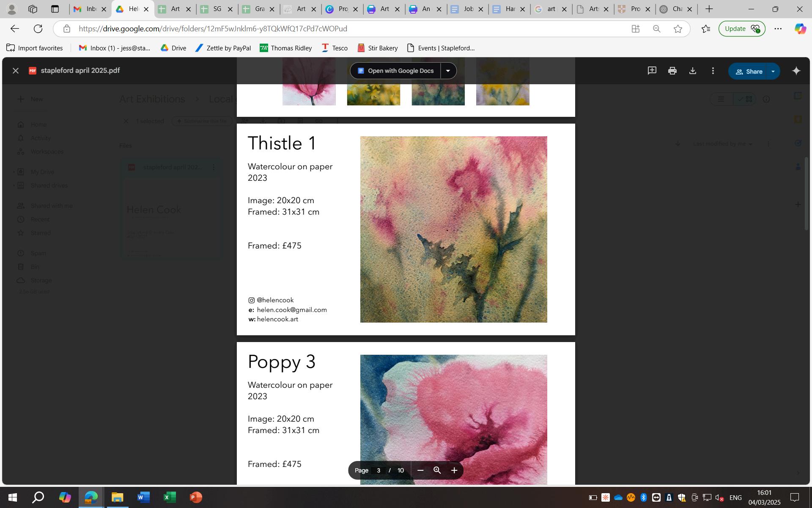Print the stapleford april 2025 PDF

coord(672,71)
